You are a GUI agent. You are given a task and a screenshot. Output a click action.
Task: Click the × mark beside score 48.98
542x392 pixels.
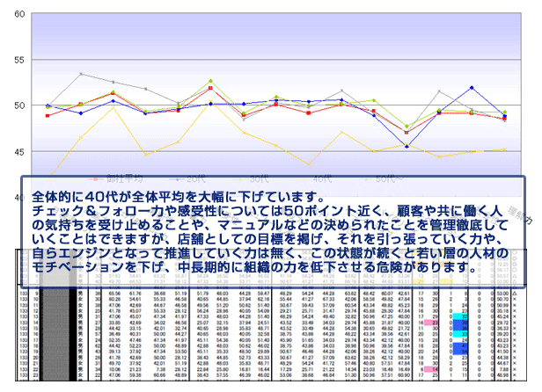[x=515, y=375]
